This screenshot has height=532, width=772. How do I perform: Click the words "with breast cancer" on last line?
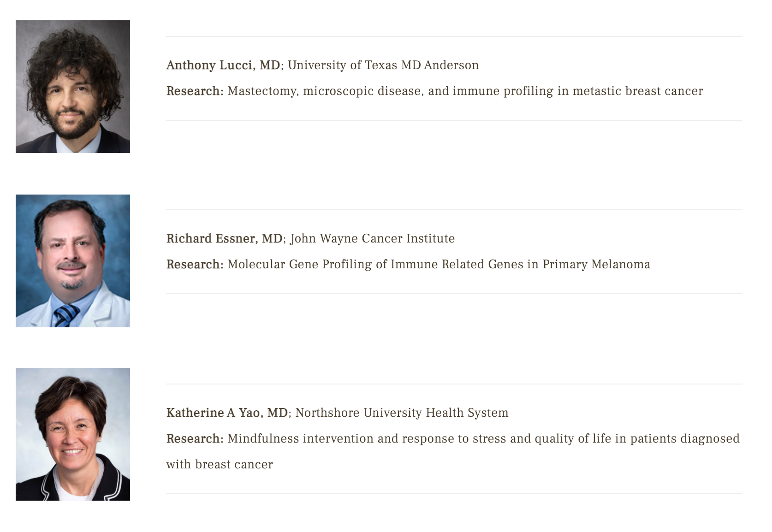pyautogui.click(x=220, y=464)
